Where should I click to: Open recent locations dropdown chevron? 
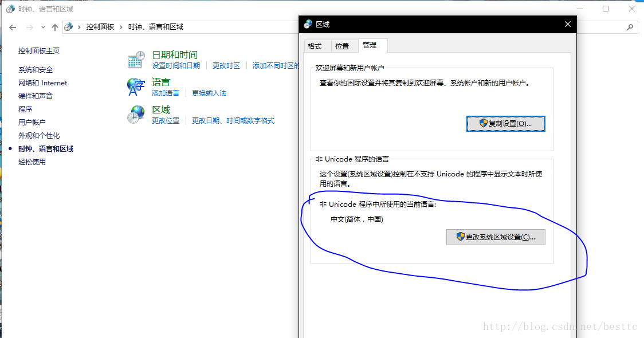(43, 27)
